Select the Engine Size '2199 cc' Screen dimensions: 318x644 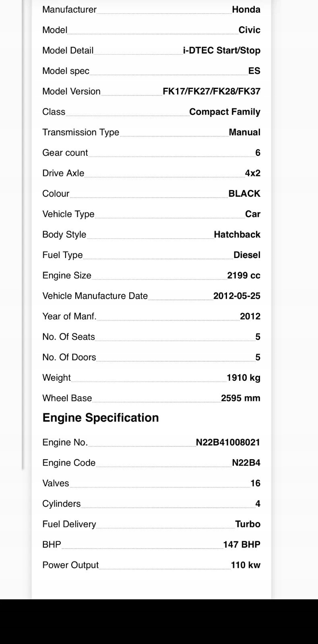click(244, 276)
